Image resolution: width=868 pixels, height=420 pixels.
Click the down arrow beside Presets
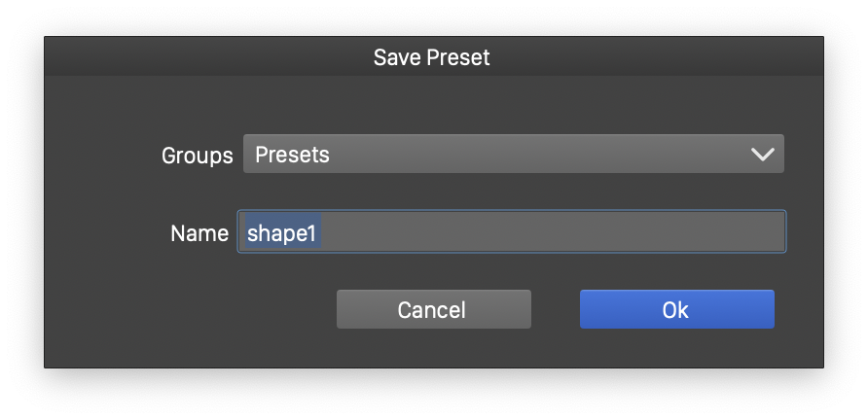762,155
